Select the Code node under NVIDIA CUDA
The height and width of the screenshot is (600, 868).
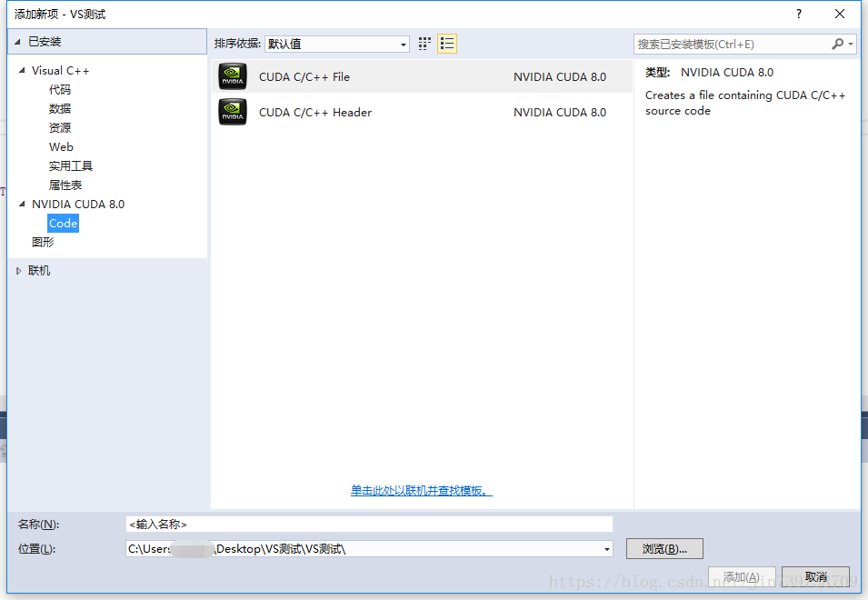point(63,223)
